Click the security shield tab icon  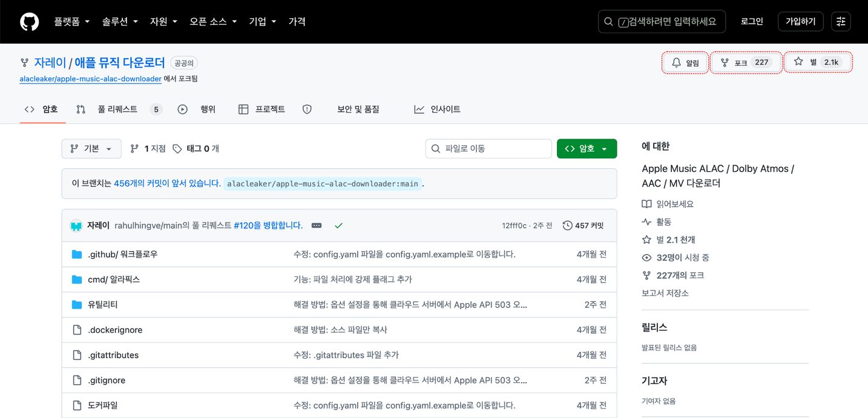point(307,109)
